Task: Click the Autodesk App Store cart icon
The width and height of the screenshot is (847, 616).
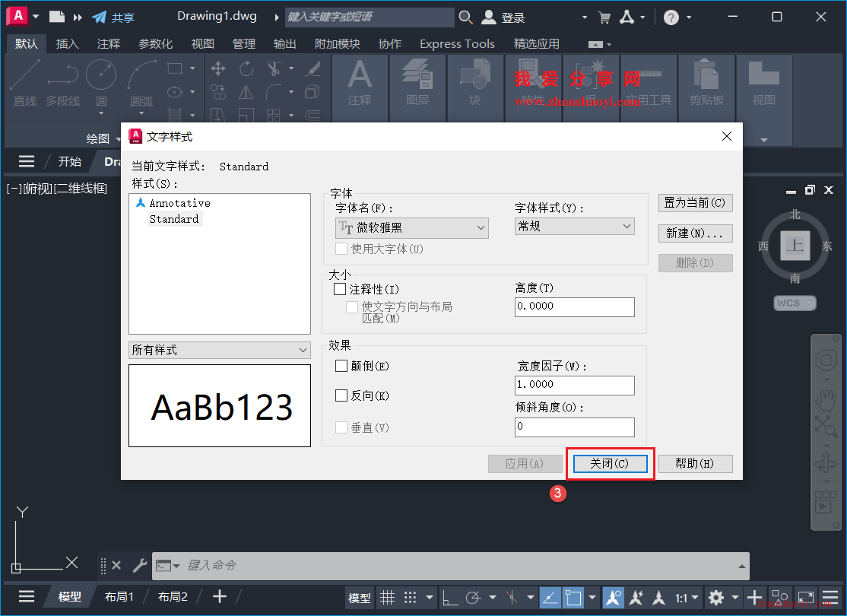Action: coord(604,17)
